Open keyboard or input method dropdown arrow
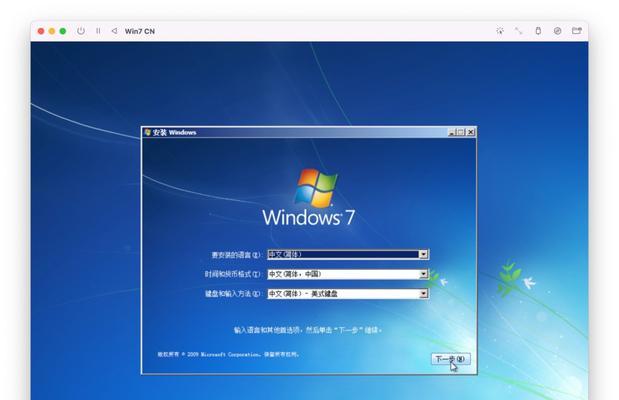This screenshot has height=400, width=619. coord(423,293)
